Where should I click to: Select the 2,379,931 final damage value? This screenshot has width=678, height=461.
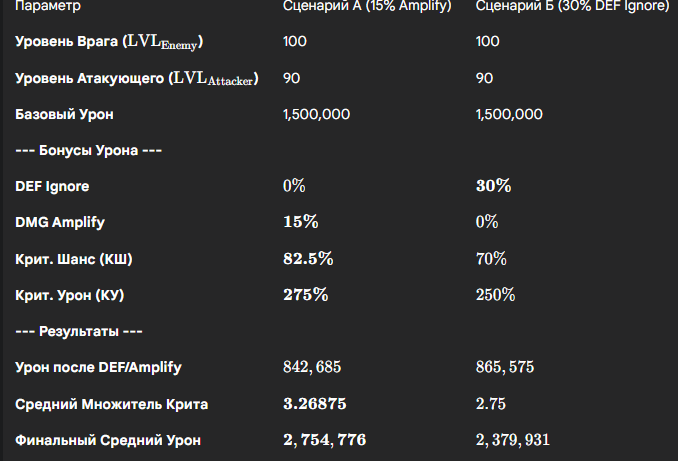click(513, 440)
